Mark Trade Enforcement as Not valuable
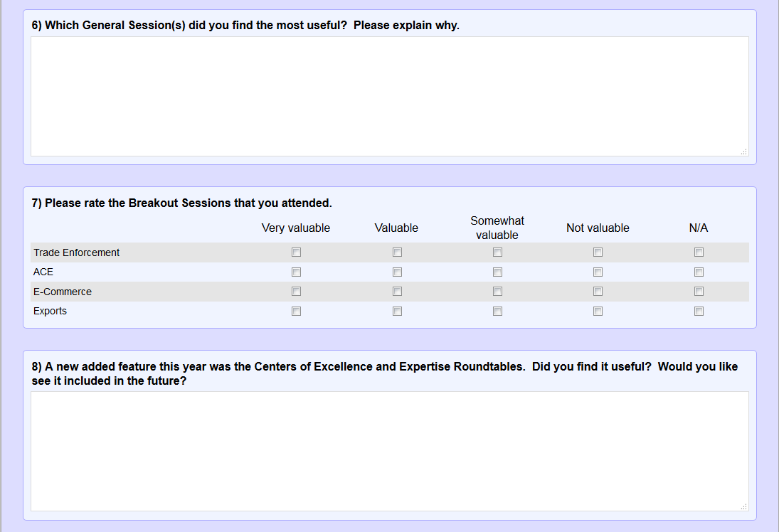 (598, 252)
